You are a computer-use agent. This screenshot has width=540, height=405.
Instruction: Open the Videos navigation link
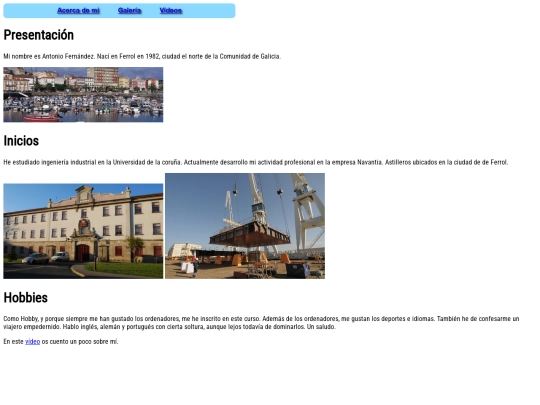171,11
